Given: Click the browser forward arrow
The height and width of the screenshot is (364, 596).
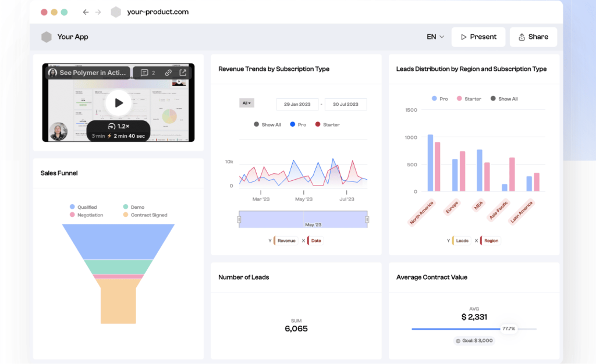Looking at the screenshot, I should (x=98, y=12).
